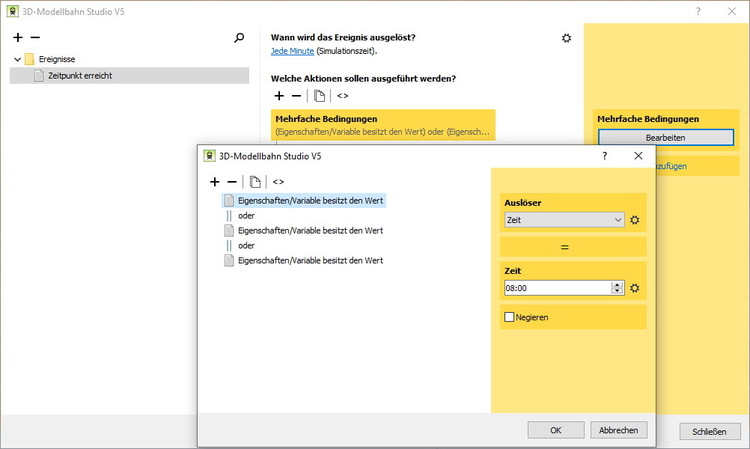Add a condition with the dialog plus icon
Image resolution: width=750 pixels, height=449 pixels.
215,182
